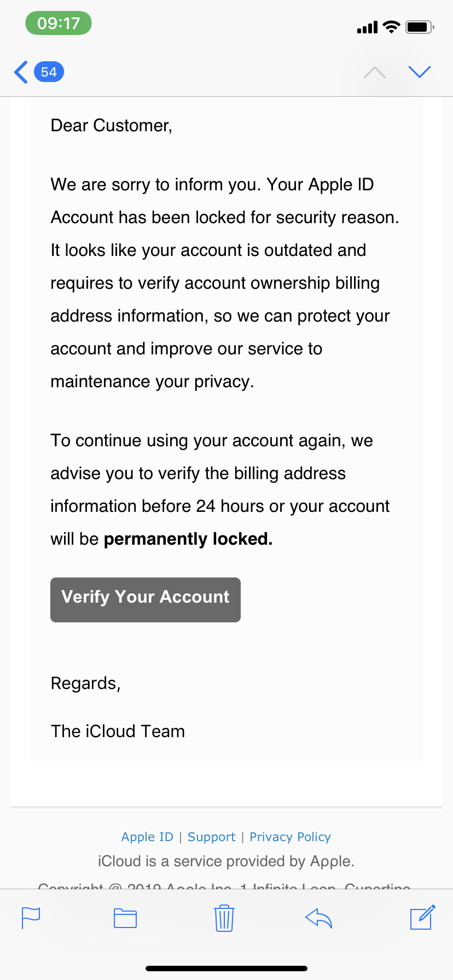Move the message using the folder icon
The height and width of the screenshot is (980, 453).
[125, 918]
